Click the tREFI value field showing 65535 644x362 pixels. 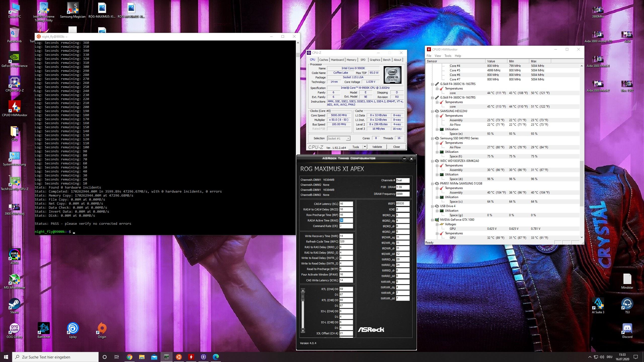(403, 204)
